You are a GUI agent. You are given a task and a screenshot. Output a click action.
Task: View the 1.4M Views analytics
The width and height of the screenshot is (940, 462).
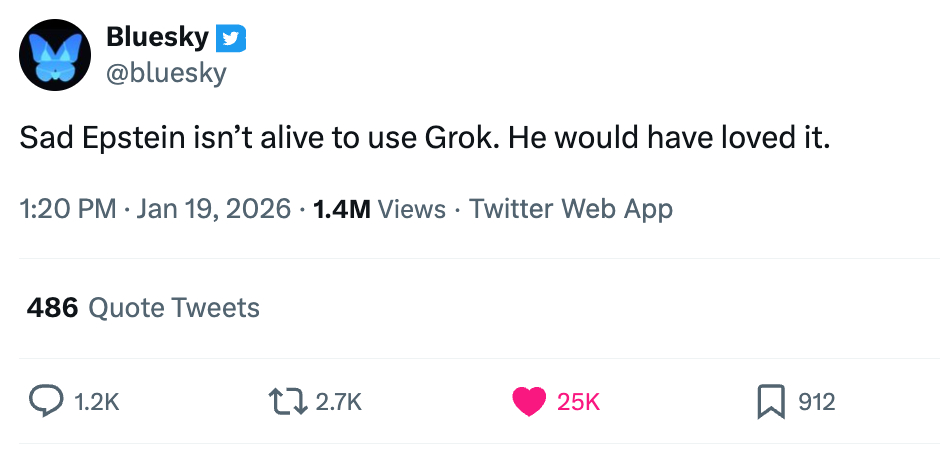379,209
